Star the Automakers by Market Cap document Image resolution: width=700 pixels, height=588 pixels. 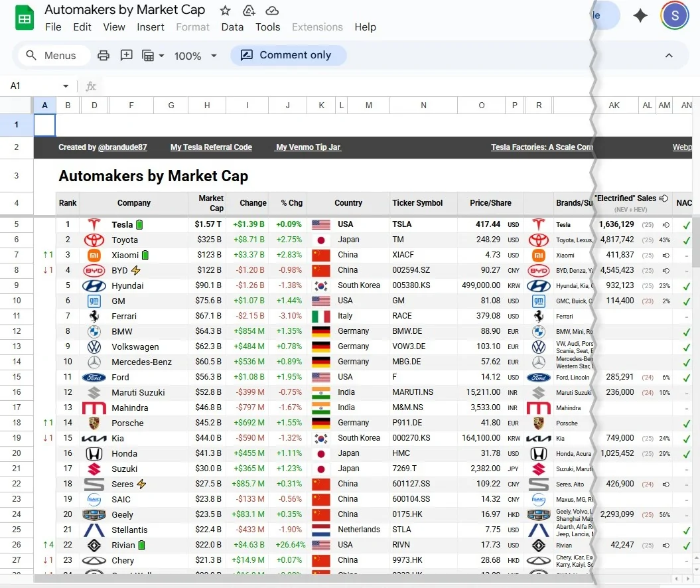click(226, 10)
